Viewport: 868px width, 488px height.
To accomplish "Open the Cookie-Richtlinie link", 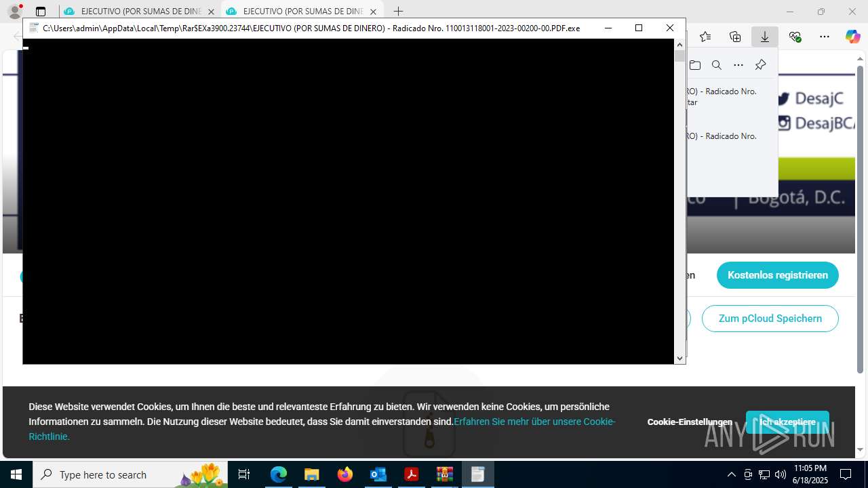I will [x=322, y=429].
